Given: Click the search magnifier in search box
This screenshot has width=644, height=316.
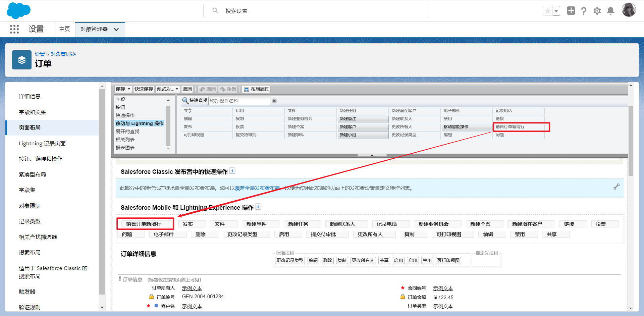Looking at the screenshot, I should (x=215, y=11).
